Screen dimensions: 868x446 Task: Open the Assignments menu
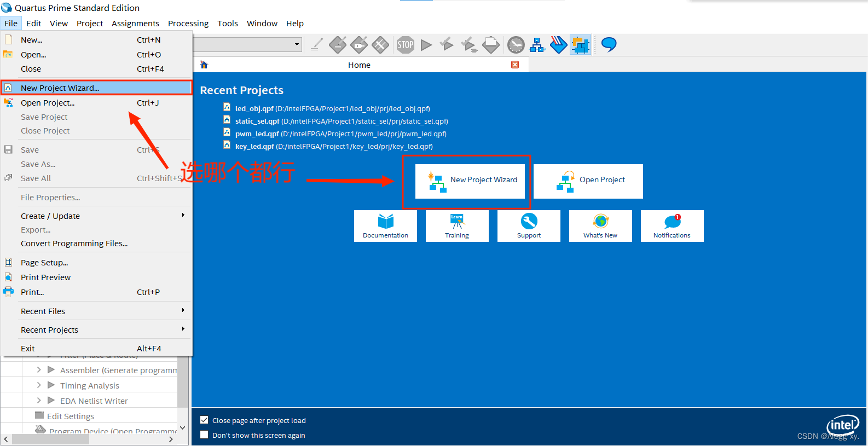pyautogui.click(x=135, y=24)
